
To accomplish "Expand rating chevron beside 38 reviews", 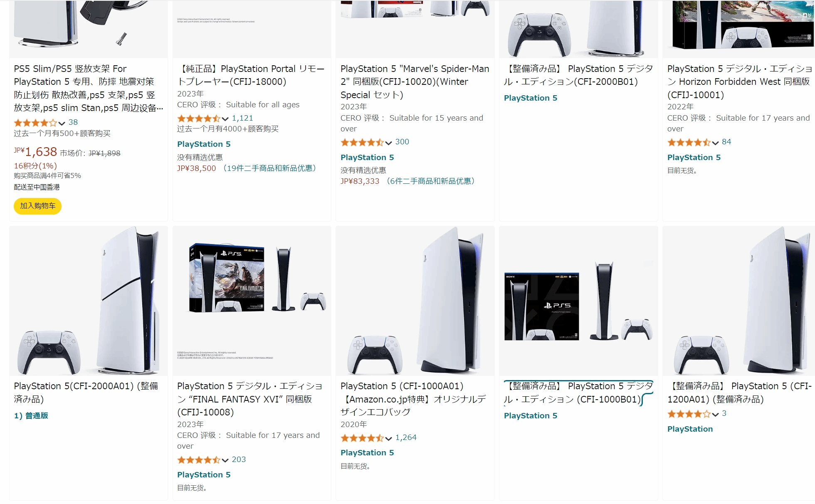I will pos(62,123).
